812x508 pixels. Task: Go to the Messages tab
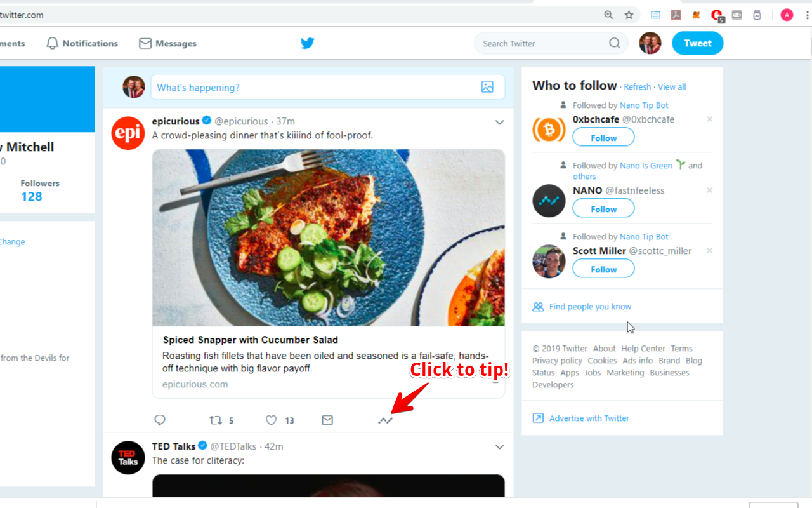tap(168, 43)
